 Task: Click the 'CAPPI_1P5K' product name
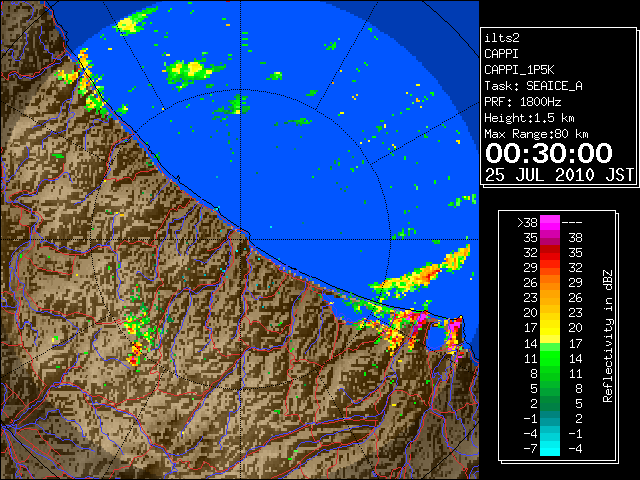click(x=519, y=70)
